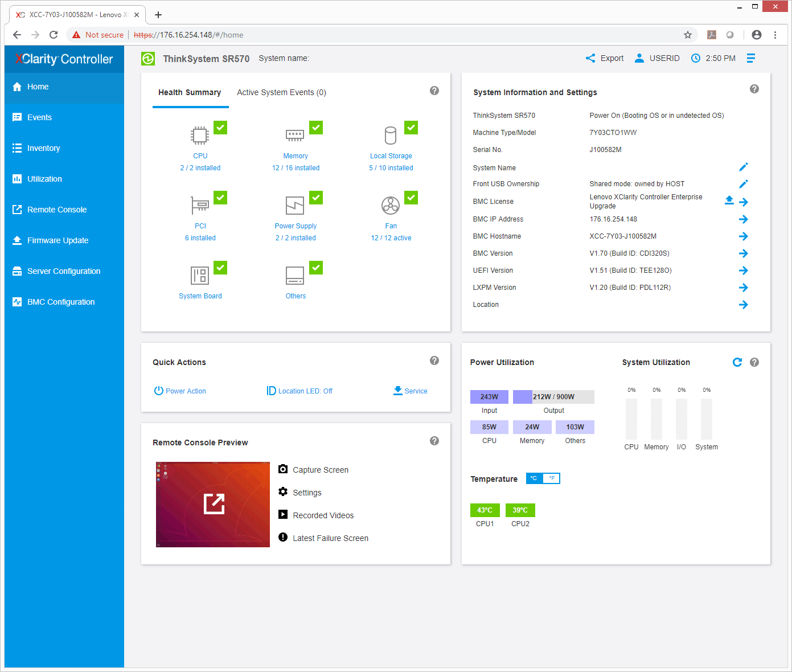The width and height of the screenshot is (792, 672).
Task: Click the CPU2 39°C temperature badge
Action: point(520,510)
